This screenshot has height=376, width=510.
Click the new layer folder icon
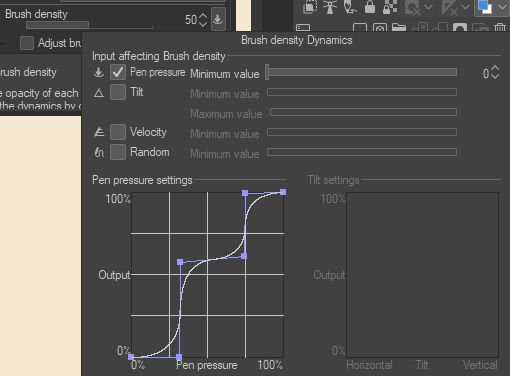[x=399, y=27]
